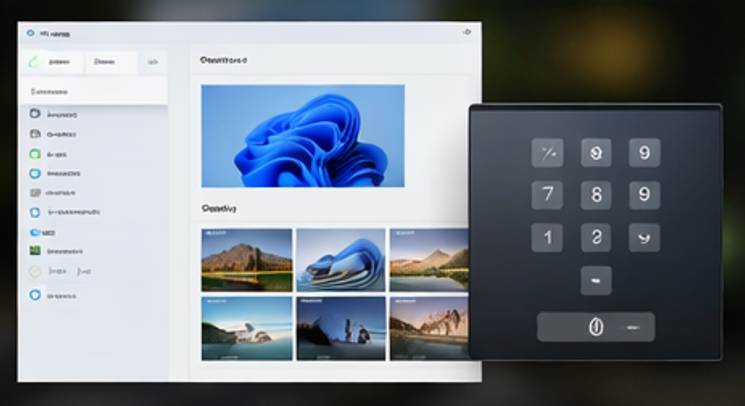Viewport: 745px width, 406px height.
Task: Click the blue document icon in the sidebar
Action: [x=35, y=212]
